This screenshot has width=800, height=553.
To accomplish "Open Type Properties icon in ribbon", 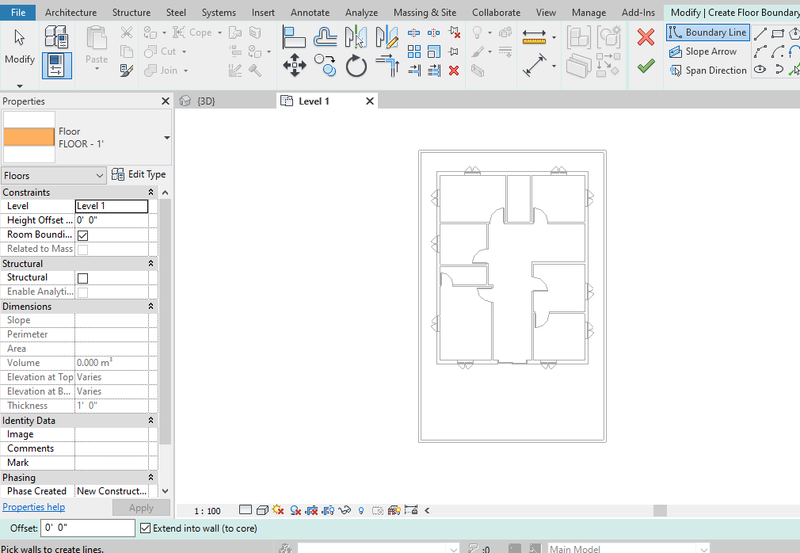I will (56, 37).
